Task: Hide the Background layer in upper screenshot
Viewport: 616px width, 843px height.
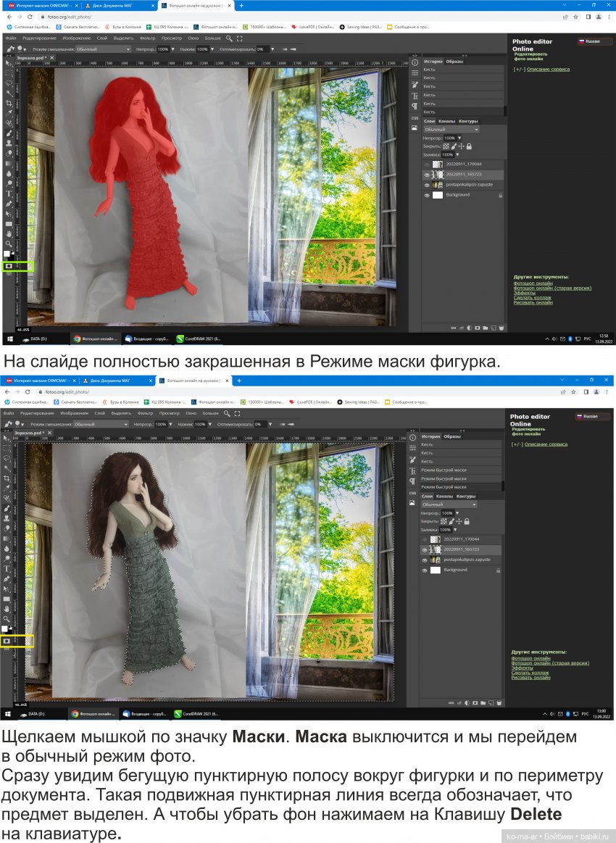Action: (x=427, y=195)
